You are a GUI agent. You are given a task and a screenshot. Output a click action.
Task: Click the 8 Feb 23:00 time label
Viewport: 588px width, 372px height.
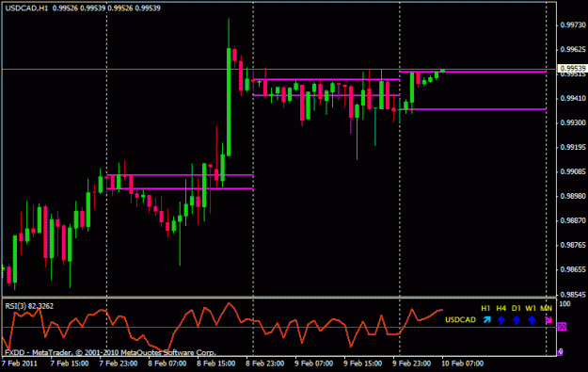[x=265, y=364]
